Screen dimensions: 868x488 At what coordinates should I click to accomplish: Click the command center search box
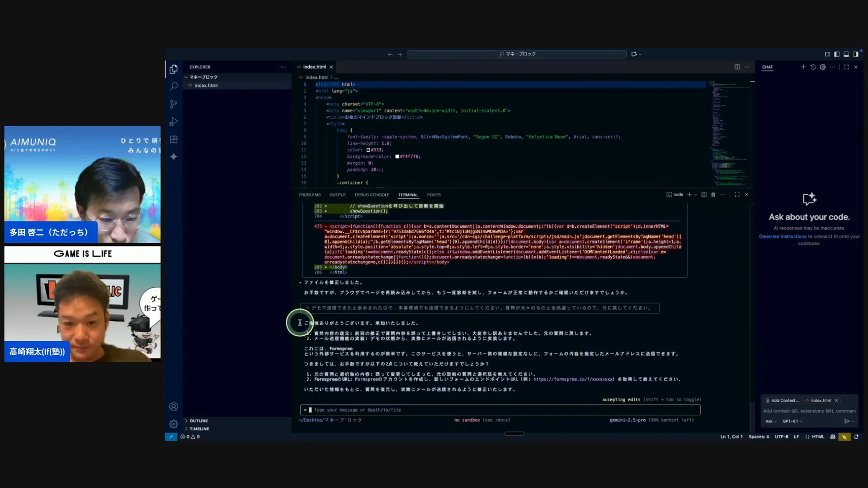tap(517, 54)
